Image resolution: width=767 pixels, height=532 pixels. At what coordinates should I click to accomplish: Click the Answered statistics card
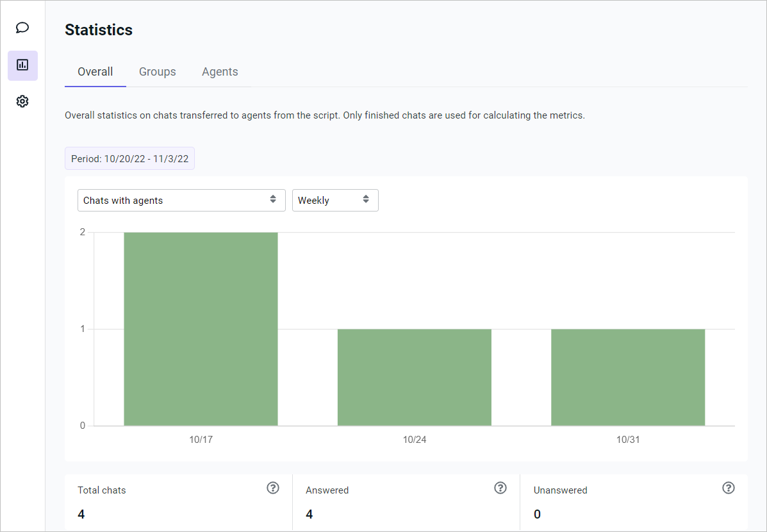point(406,503)
